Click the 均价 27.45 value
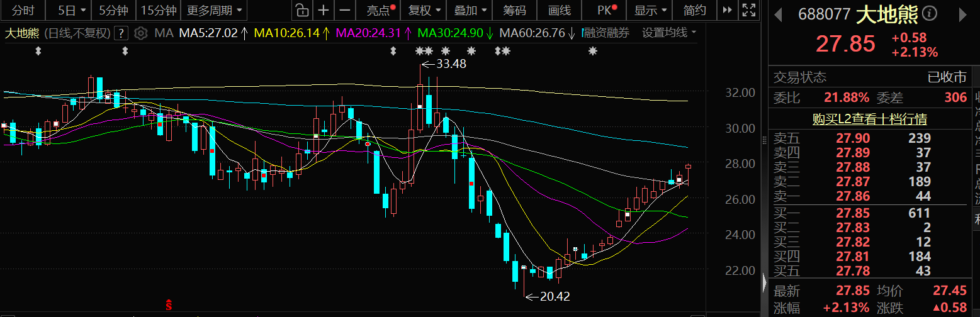 [x=950, y=291]
